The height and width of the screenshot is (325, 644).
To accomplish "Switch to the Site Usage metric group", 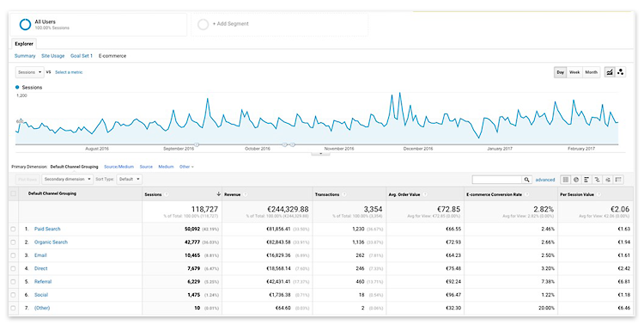I will [53, 56].
